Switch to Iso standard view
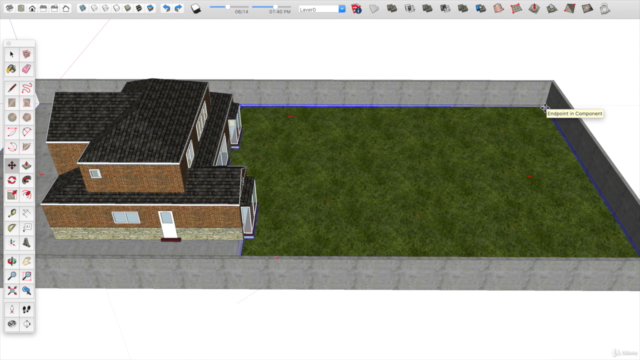 9,8
